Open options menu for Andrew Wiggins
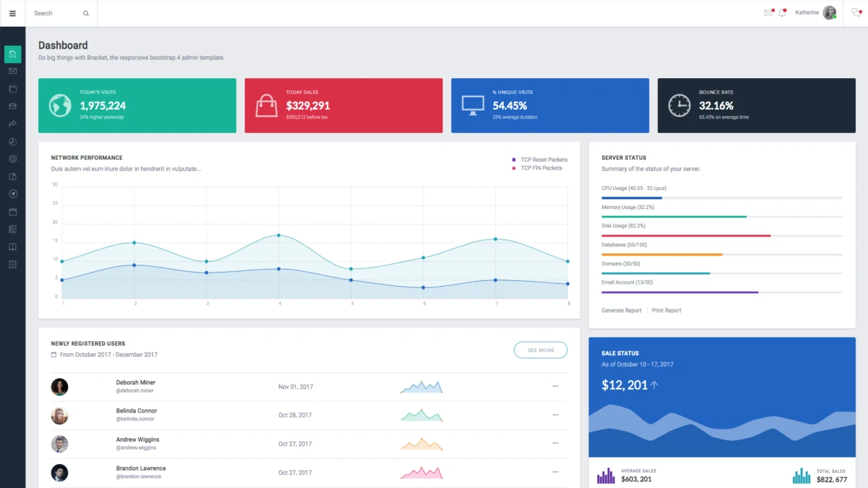The width and height of the screenshot is (868, 488). click(x=555, y=443)
